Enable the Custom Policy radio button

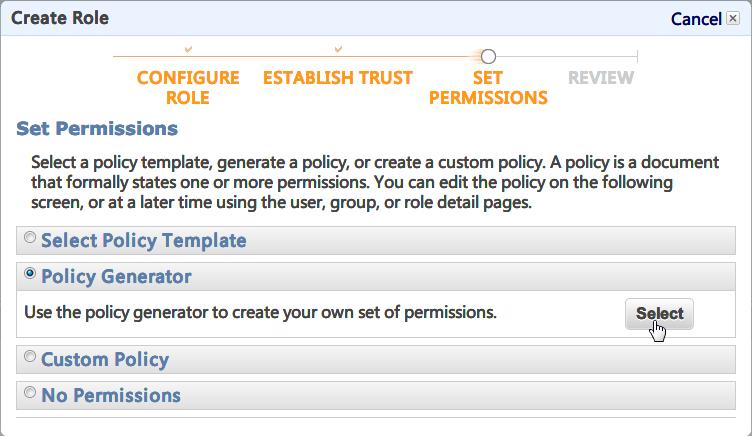pos(30,356)
